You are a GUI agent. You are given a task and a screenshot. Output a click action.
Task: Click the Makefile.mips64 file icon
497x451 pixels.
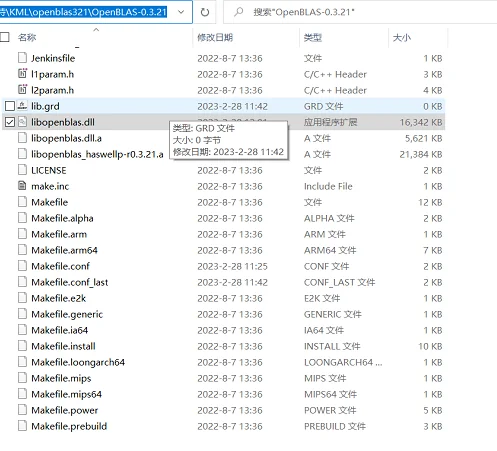click(22, 394)
